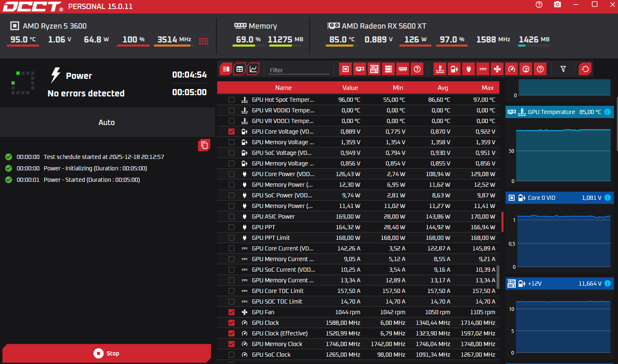Screen dimensions: 618x364
Task: Copy the test log to clipboard
Action: coord(205,145)
